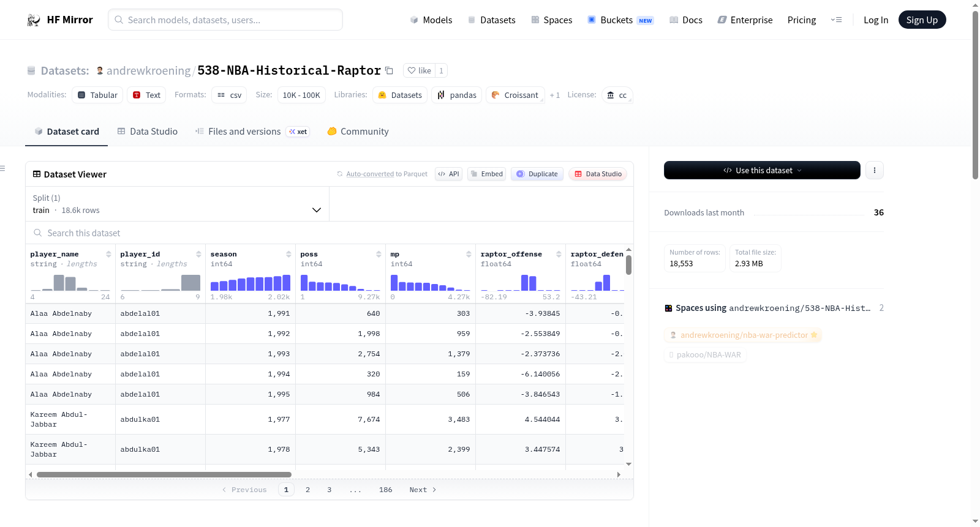Copy dataset name with the copy icon
980x527 pixels.
(x=389, y=70)
